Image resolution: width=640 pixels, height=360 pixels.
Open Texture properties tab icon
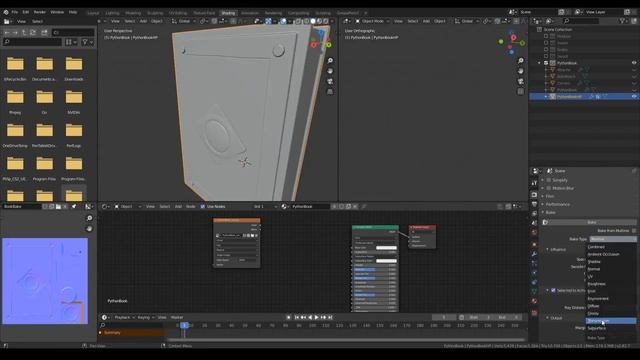coord(534,313)
